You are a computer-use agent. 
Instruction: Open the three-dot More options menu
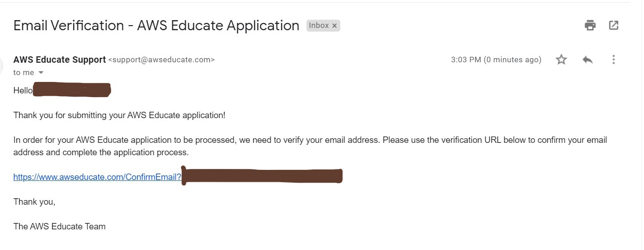coord(613,60)
